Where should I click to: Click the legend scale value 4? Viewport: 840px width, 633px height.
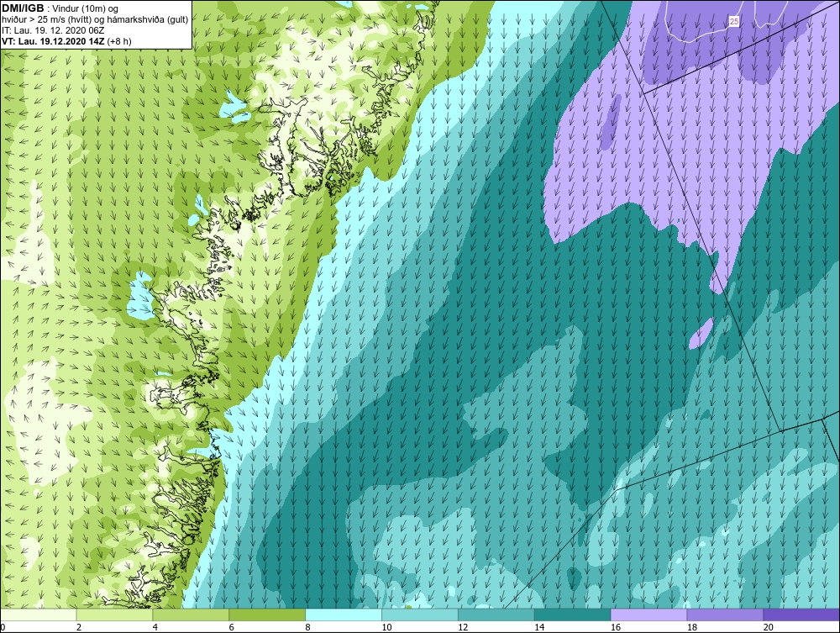tap(155, 627)
